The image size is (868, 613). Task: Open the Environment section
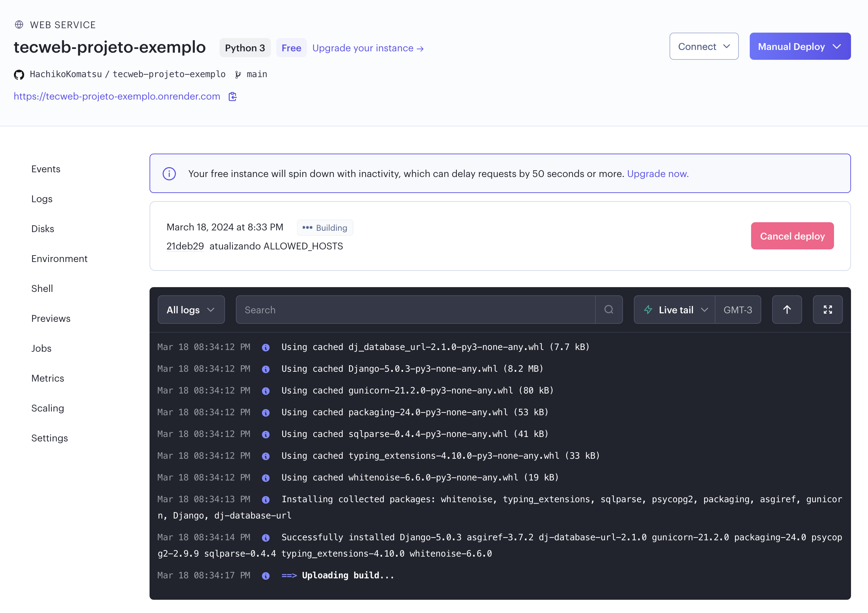click(x=59, y=259)
